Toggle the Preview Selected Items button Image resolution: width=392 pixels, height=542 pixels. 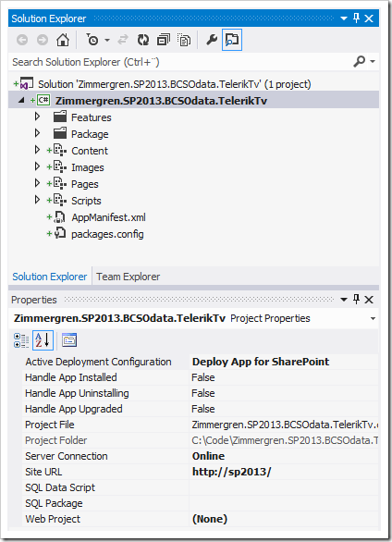(232, 40)
